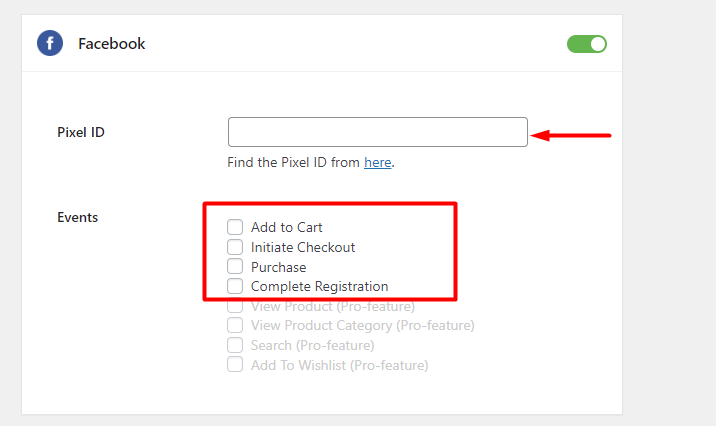Screen dimensions: 716x426
Task: Click the Initiate Checkout label
Action: (x=303, y=247)
